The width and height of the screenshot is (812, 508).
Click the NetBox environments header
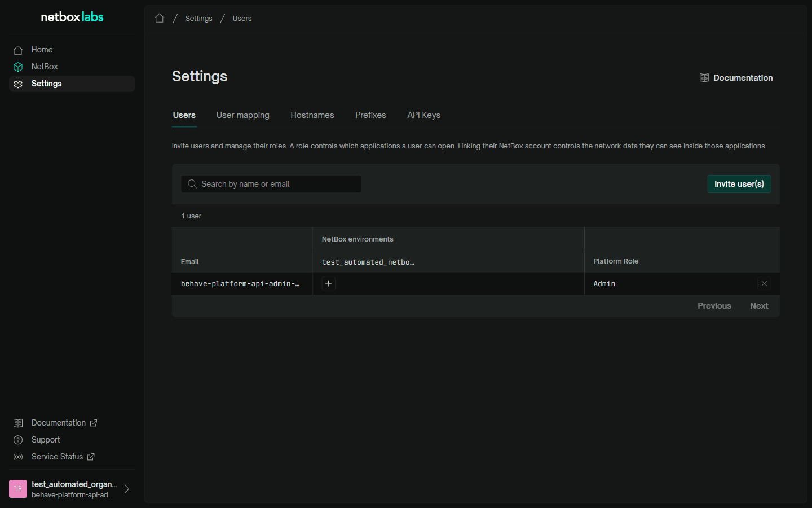[x=358, y=239]
